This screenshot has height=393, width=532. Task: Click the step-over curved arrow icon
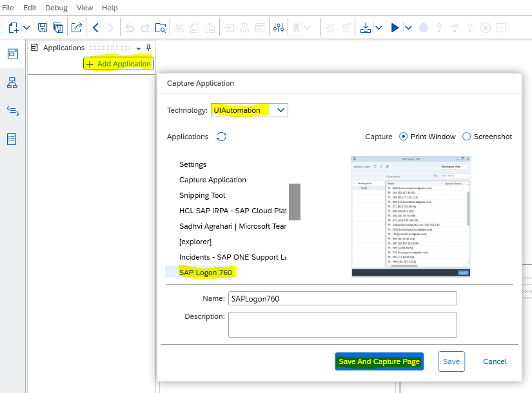[455, 28]
